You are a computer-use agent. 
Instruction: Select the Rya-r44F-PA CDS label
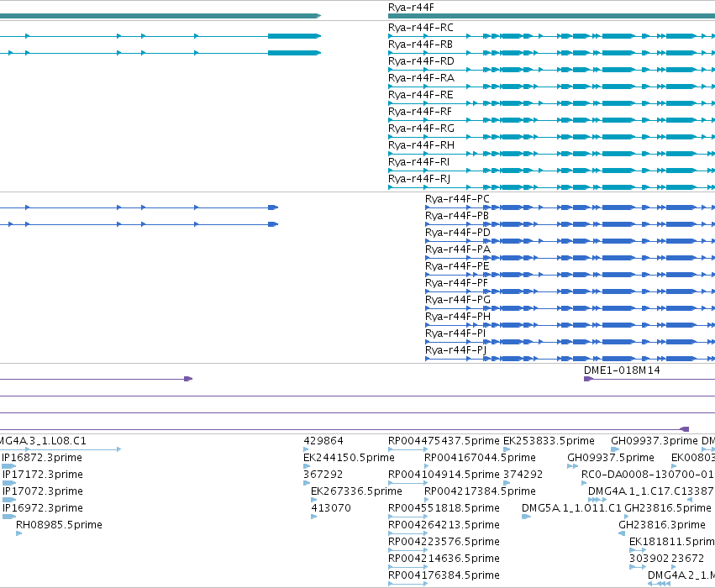tap(458, 249)
